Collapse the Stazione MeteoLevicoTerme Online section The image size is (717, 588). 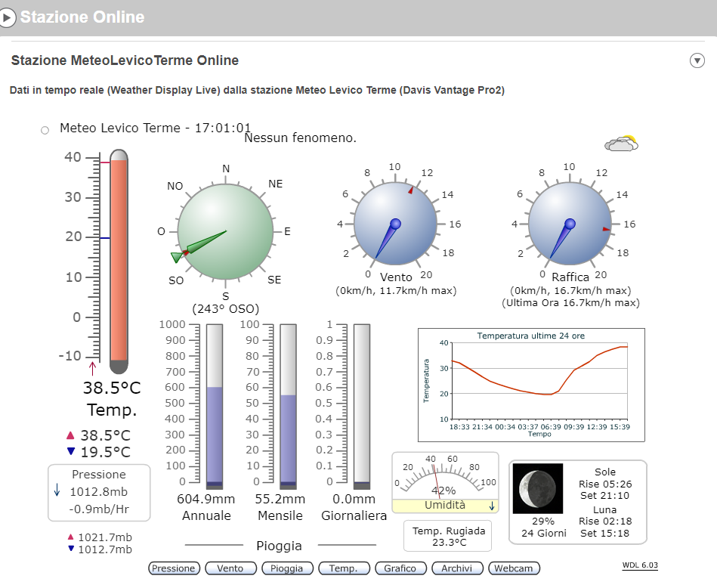pyautogui.click(x=697, y=61)
